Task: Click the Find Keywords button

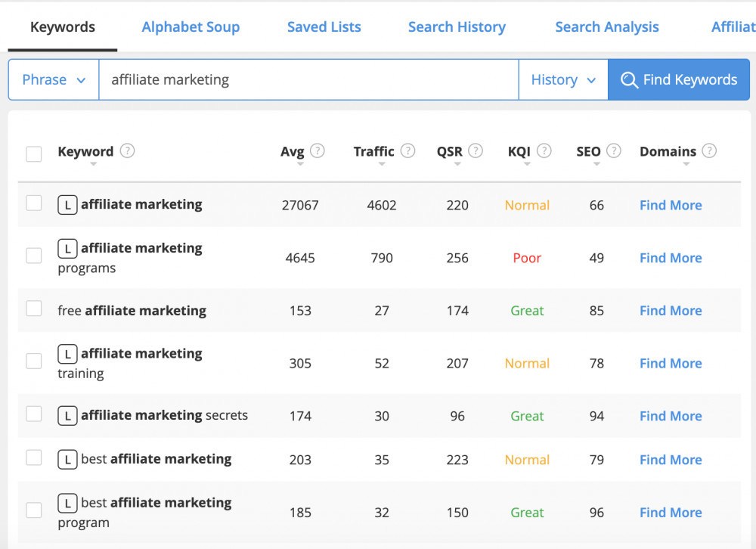Action: [679, 79]
